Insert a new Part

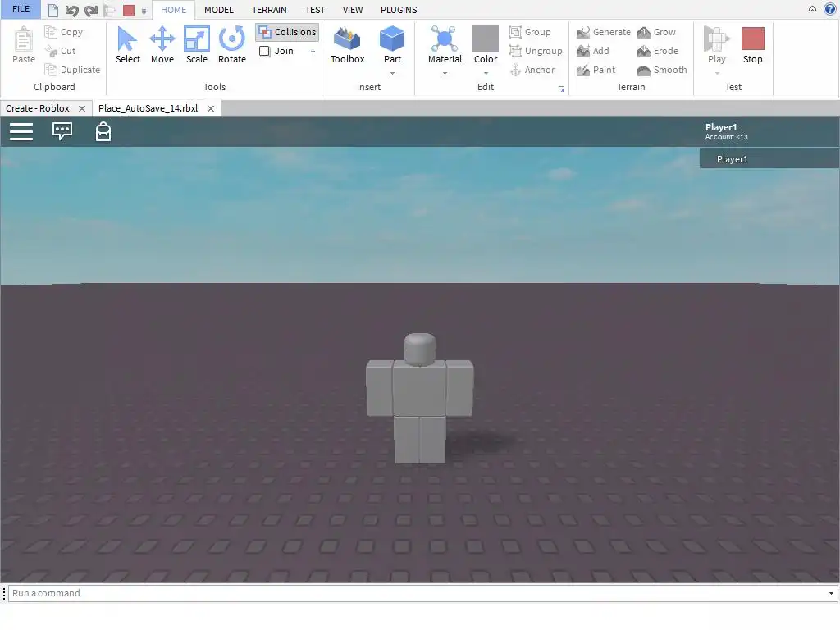click(x=392, y=46)
